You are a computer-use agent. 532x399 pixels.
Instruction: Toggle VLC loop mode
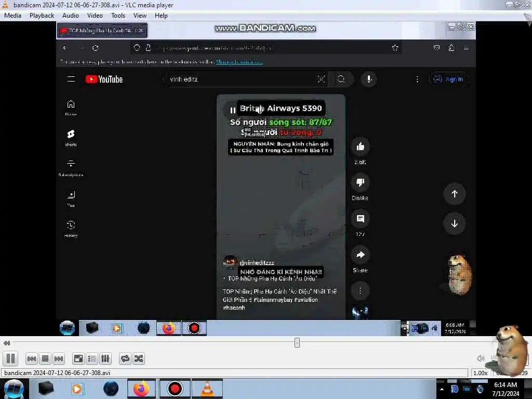pos(125,358)
